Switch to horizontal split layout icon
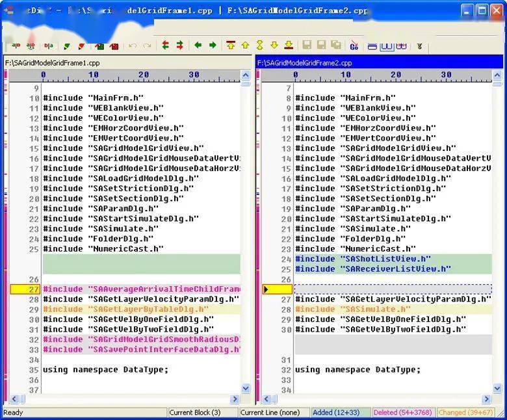Screen dimensions: 507x420 click(372, 47)
